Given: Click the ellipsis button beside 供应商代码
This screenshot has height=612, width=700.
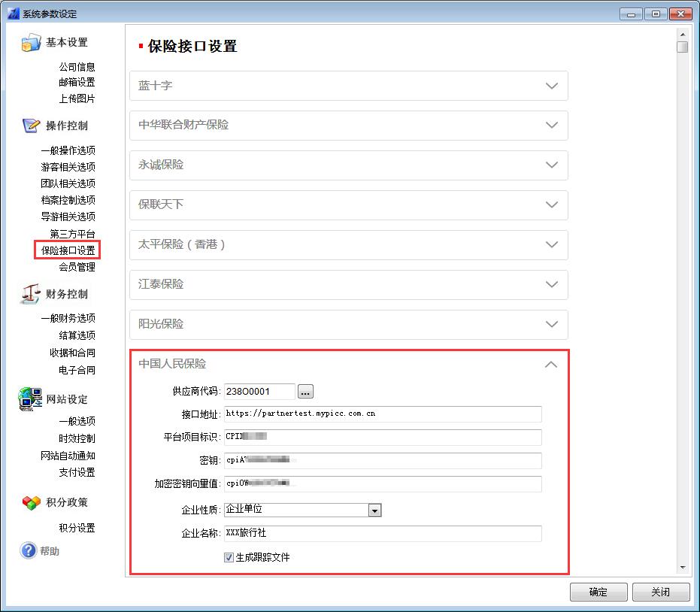Looking at the screenshot, I should point(305,391).
